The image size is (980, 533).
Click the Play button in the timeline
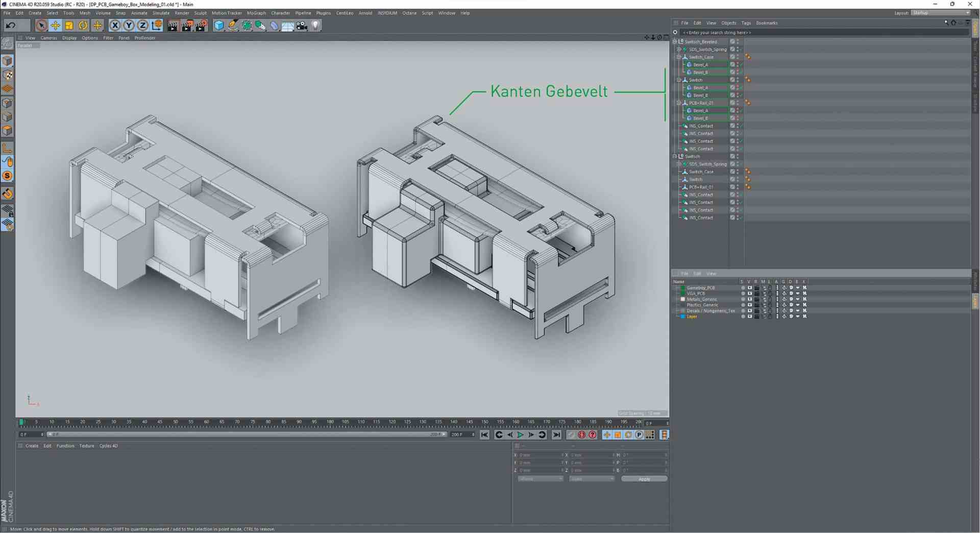tap(521, 434)
